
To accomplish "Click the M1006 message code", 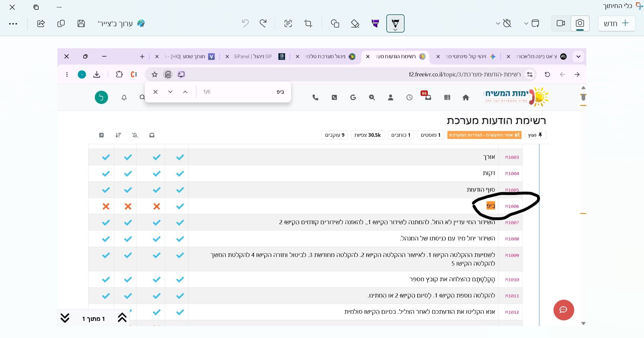I will click(512, 207).
